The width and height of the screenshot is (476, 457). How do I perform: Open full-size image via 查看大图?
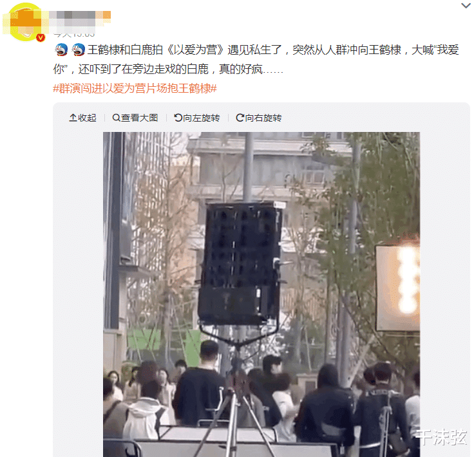[135, 118]
